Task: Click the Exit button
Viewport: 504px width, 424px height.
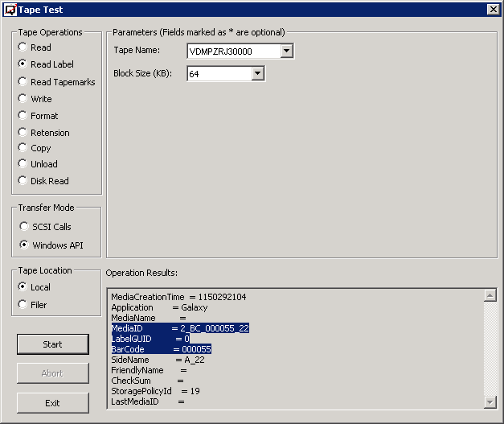Action: [x=52, y=403]
